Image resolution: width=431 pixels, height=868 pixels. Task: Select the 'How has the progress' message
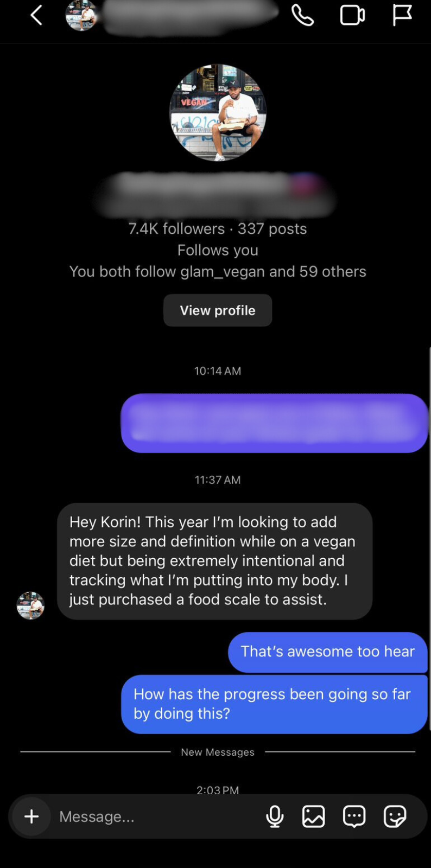tap(274, 704)
